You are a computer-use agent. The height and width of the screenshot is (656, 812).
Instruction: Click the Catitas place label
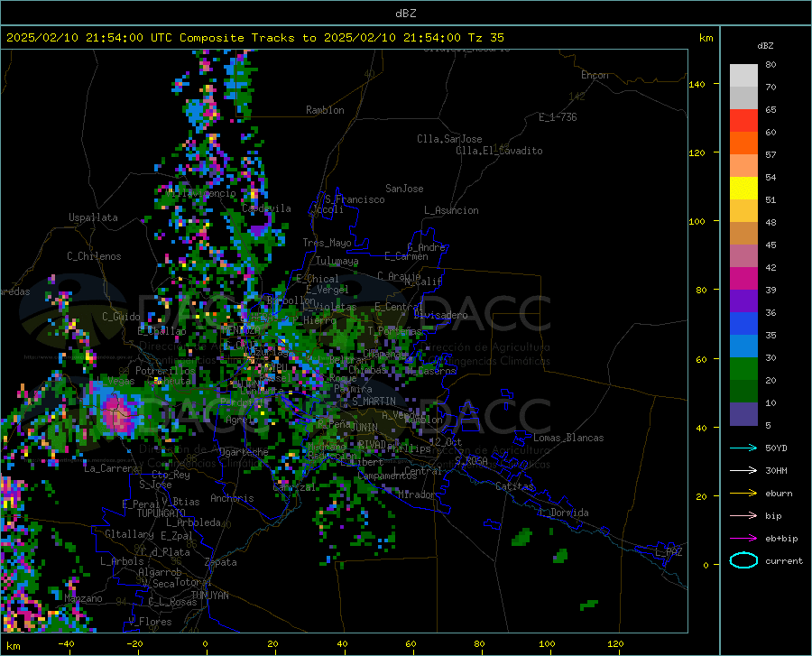point(514,486)
